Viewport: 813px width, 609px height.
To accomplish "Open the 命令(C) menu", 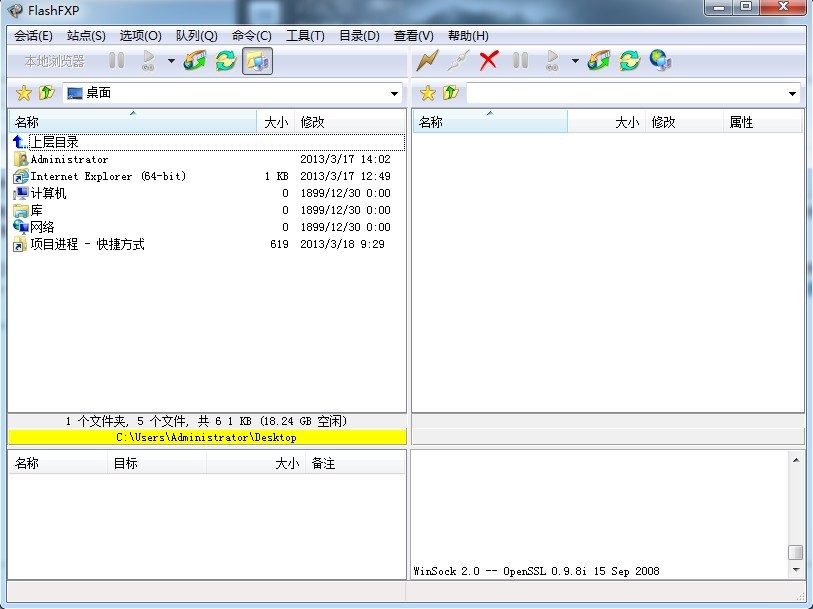I will (251, 36).
